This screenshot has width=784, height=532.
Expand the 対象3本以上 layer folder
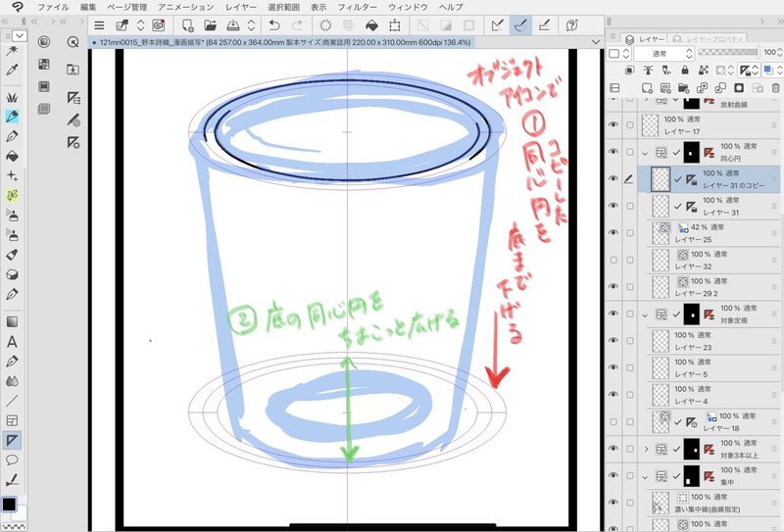pyautogui.click(x=646, y=449)
